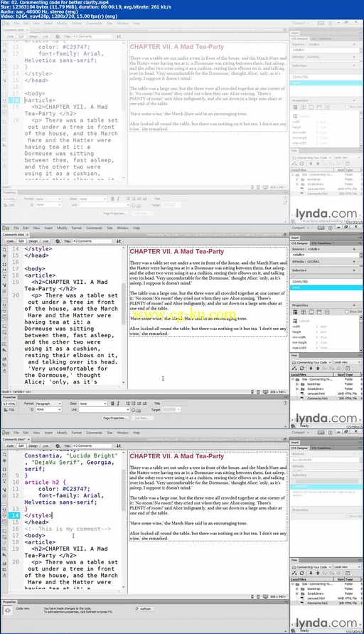364x634 pixels.
Task: Open the Modify menu in the bottom frame
Action: point(62,433)
